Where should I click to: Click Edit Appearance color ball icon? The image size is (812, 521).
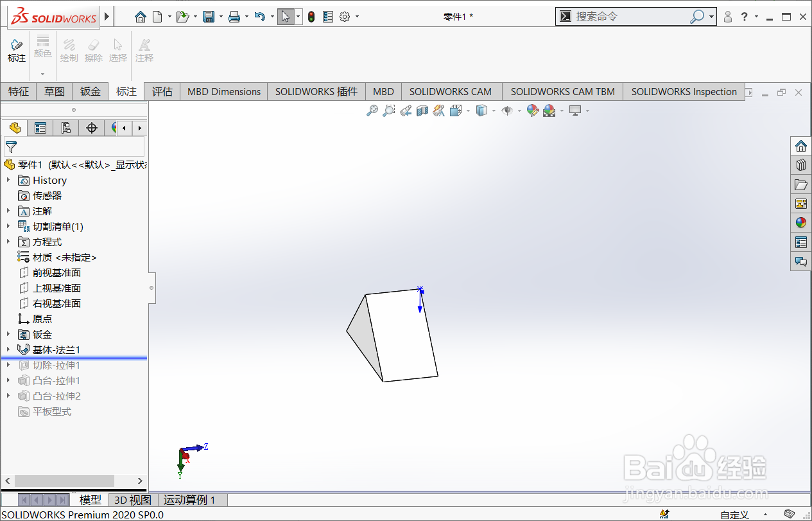(x=532, y=110)
